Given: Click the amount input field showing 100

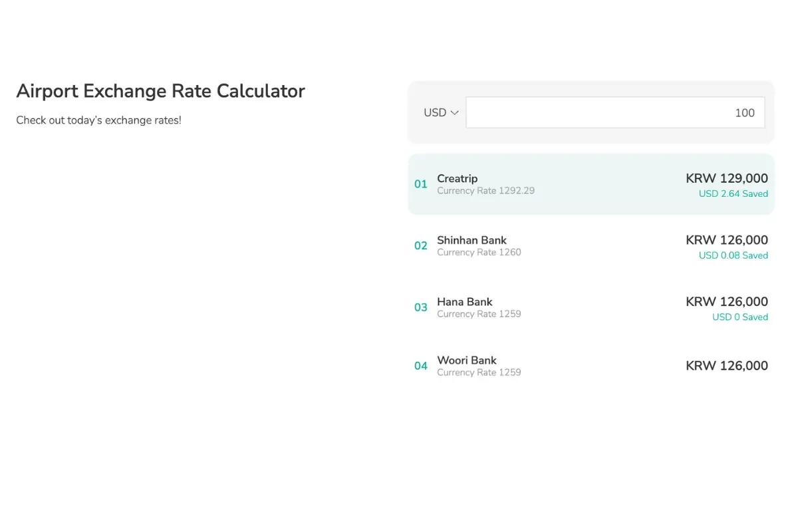Looking at the screenshot, I should pos(615,113).
